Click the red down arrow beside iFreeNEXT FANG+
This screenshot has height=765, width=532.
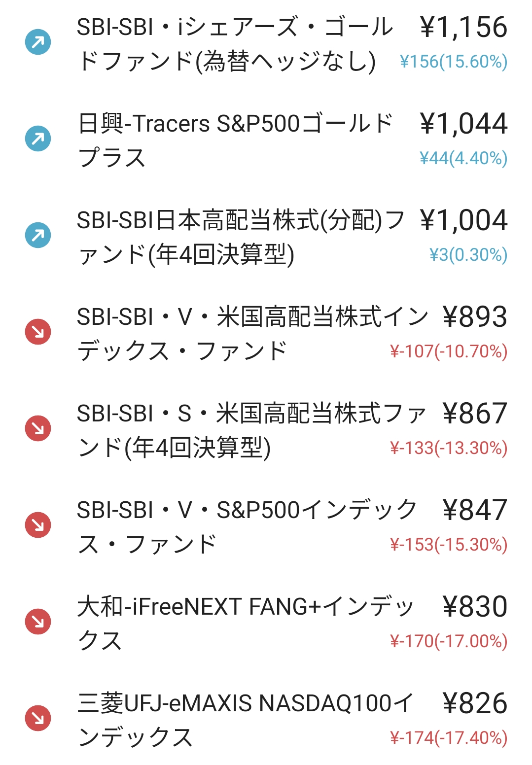(x=38, y=622)
